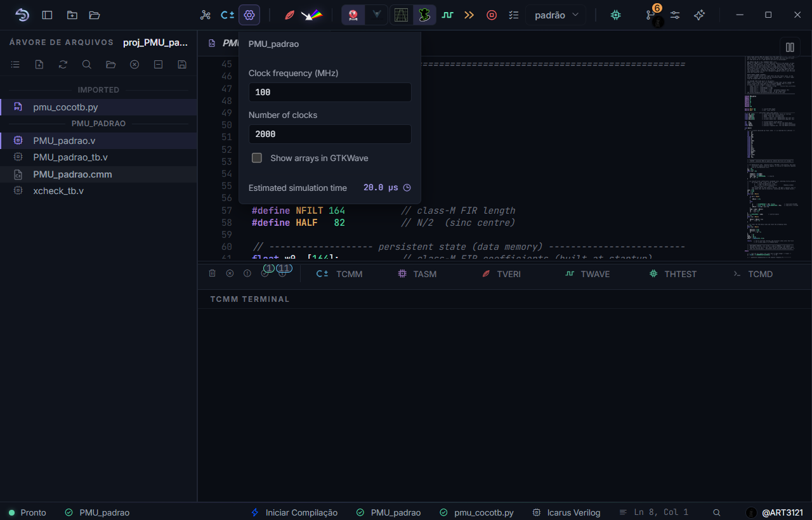This screenshot has height=520, width=812.
Task: Open PMU_padrao.cmm file
Action: (98, 174)
